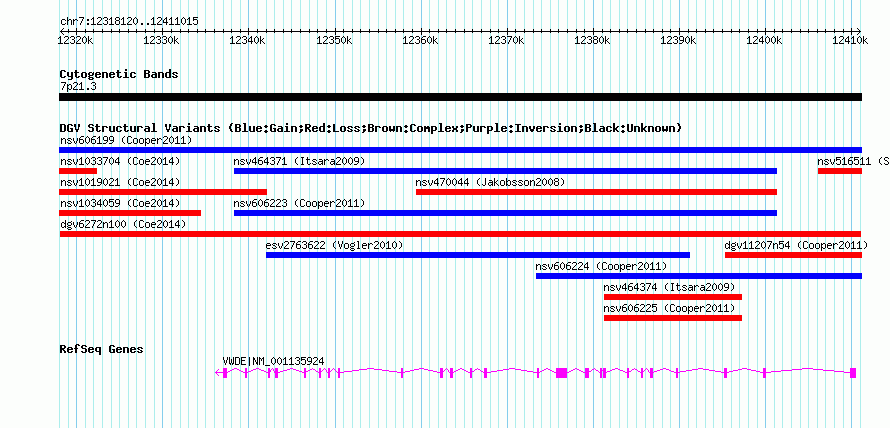Select the red nsv470044 loss bar
Image resolution: width=890 pixels, height=428 pixels.
(x=597, y=192)
